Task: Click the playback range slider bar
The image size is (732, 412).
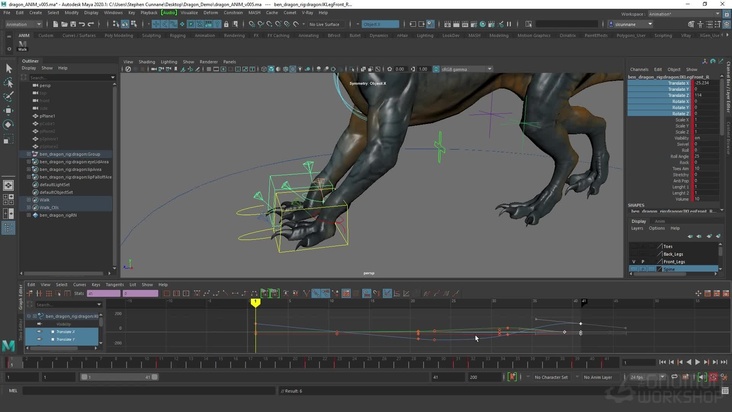Action: pos(119,377)
